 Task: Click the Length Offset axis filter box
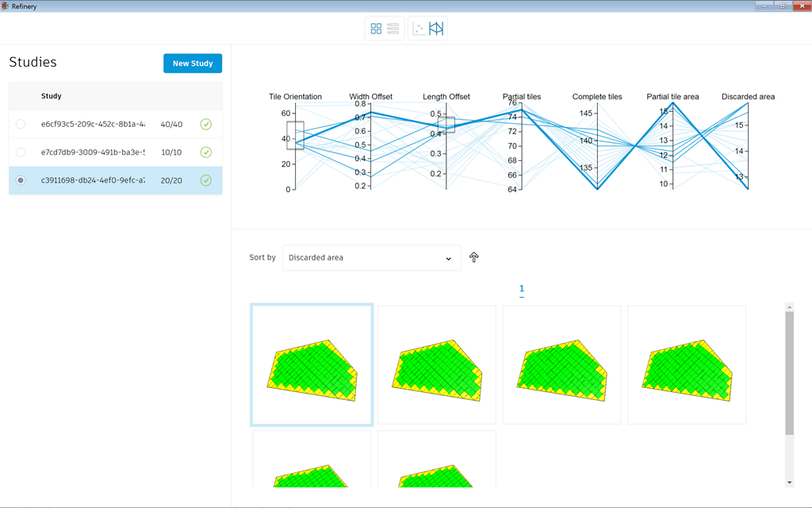[446, 125]
